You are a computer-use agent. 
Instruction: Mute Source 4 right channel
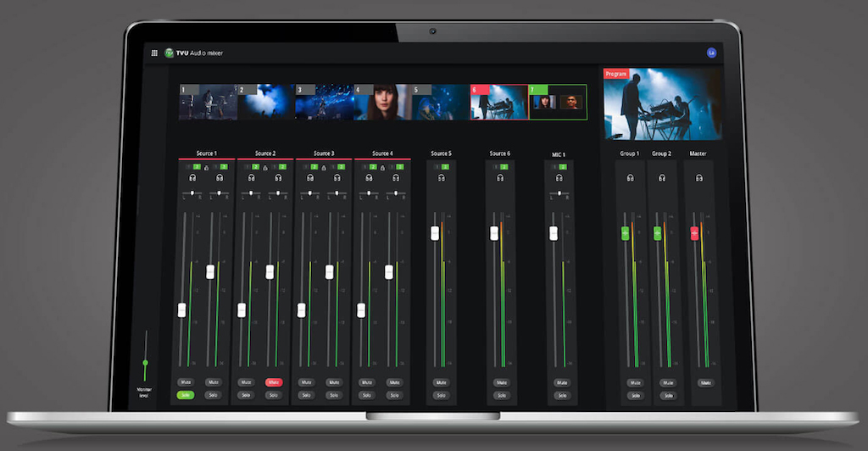click(x=394, y=382)
